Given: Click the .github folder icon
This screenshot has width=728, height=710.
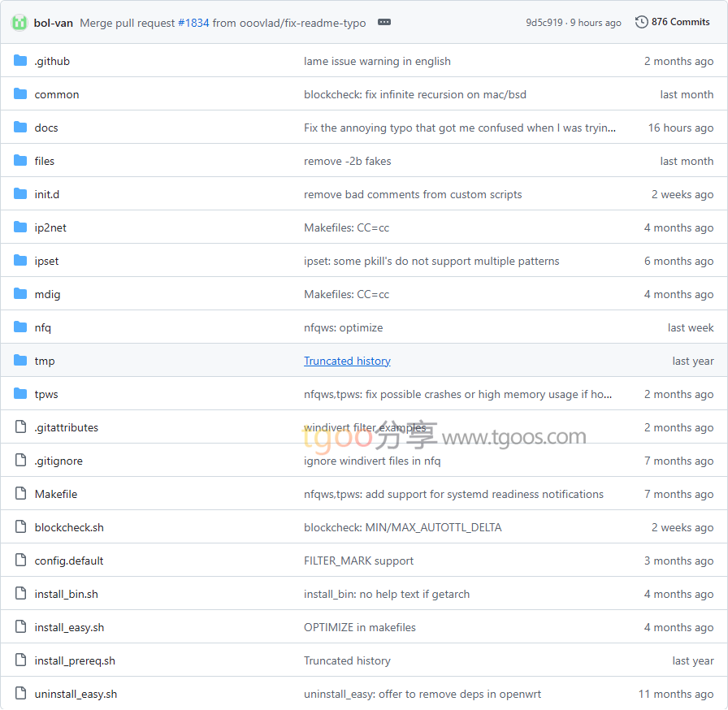Looking at the screenshot, I should [x=20, y=61].
